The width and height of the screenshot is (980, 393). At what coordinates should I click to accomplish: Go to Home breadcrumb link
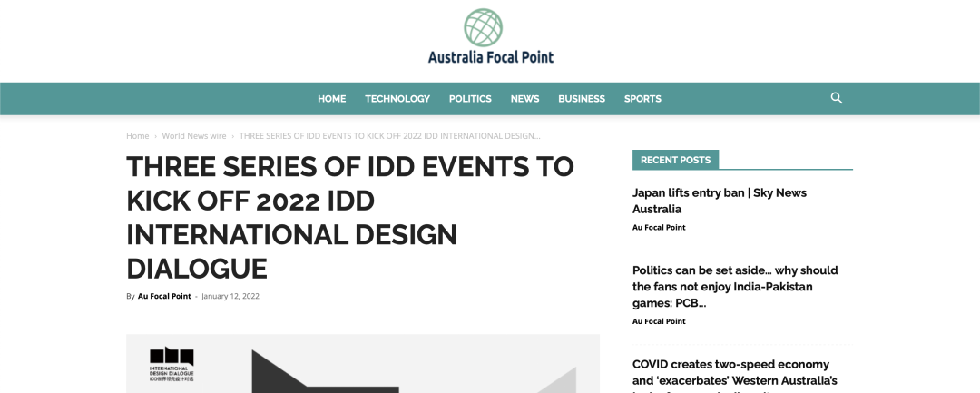coord(138,135)
